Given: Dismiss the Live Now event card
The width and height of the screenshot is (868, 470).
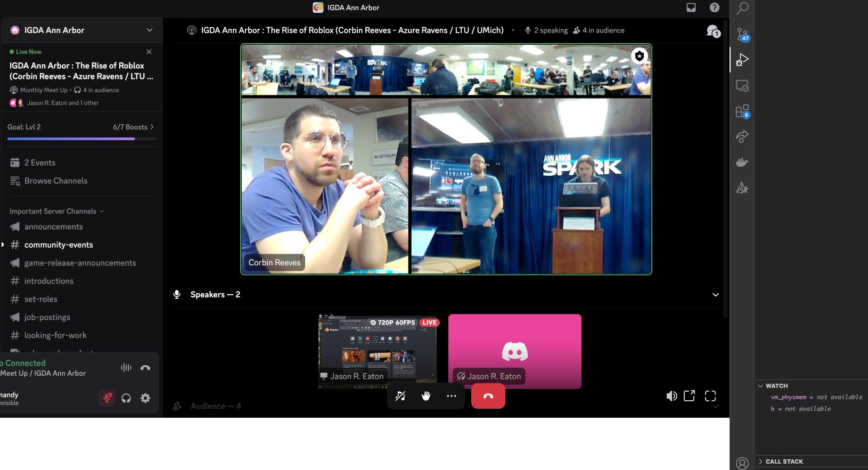Looking at the screenshot, I should pyautogui.click(x=149, y=52).
